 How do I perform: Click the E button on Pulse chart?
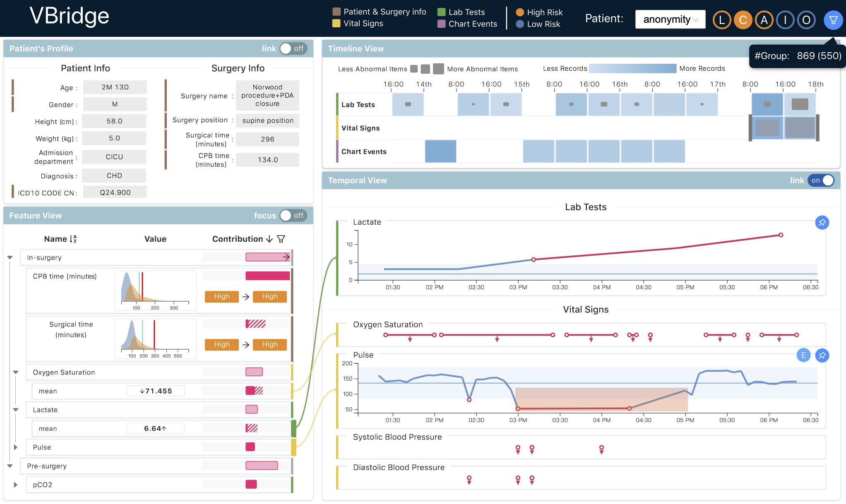[803, 355]
